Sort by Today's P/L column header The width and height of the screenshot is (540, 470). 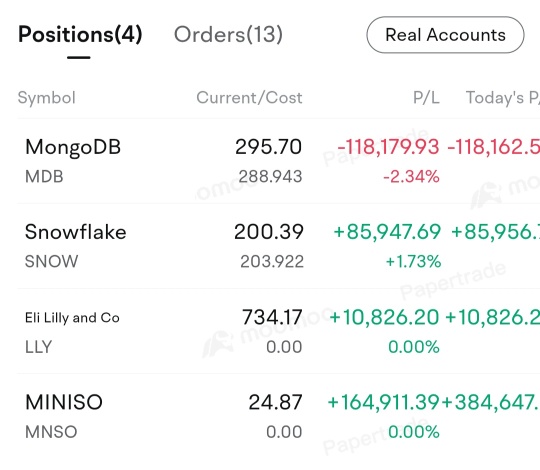(x=503, y=98)
